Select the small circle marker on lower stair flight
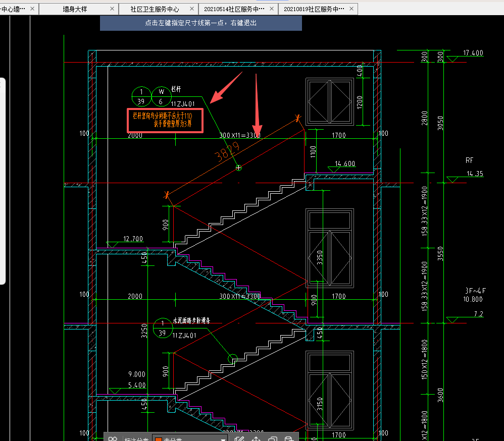504x441 pixels. 233,358
